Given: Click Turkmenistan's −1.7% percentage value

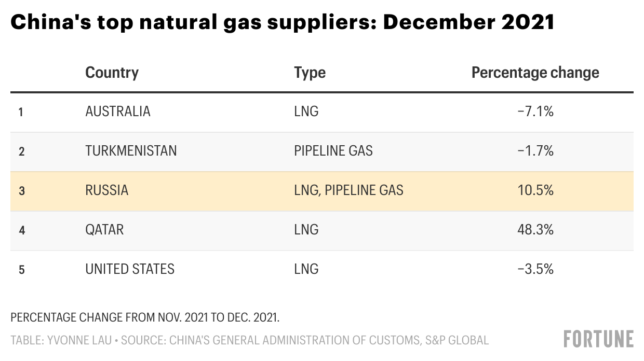Looking at the screenshot, I should coord(535,151).
